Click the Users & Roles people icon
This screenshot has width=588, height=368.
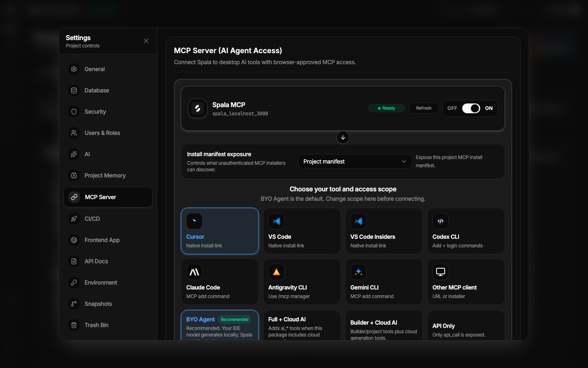pyautogui.click(x=74, y=133)
